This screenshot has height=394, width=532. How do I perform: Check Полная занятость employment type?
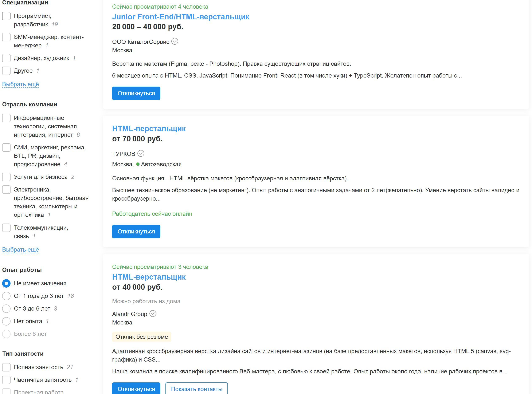coord(7,367)
